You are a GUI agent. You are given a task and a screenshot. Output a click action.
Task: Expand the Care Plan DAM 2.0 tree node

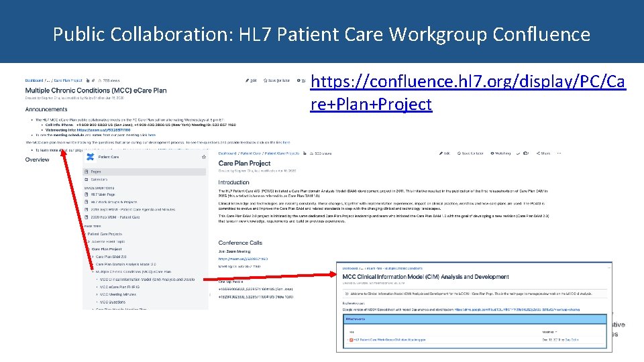click(93, 257)
